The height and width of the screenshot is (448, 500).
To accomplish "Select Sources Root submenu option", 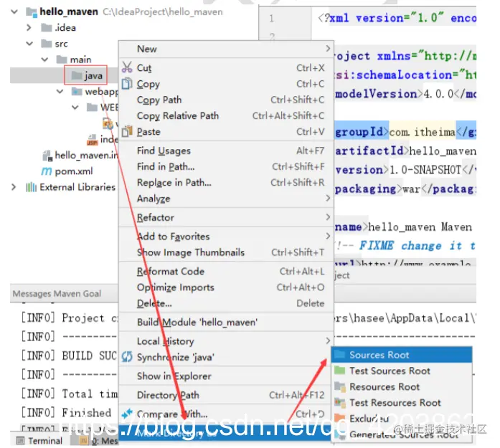I will click(402, 355).
